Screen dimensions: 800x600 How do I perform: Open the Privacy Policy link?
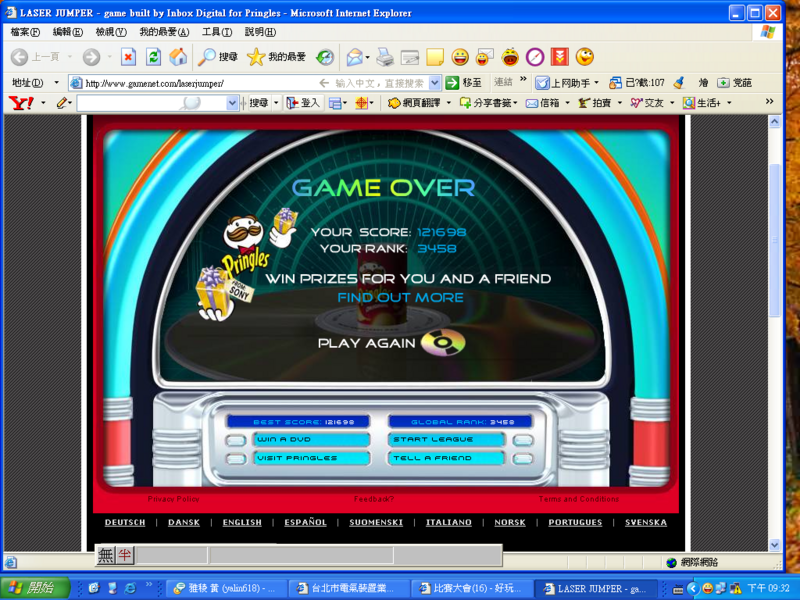(173, 499)
